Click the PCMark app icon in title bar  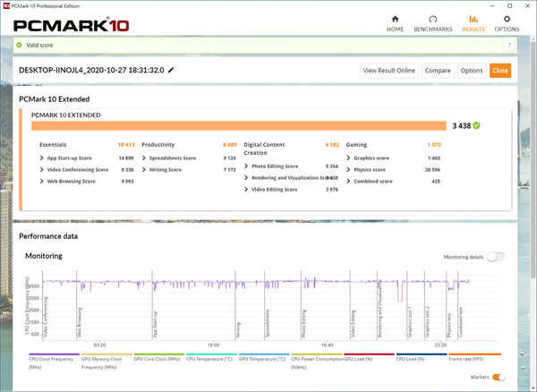[6, 5]
